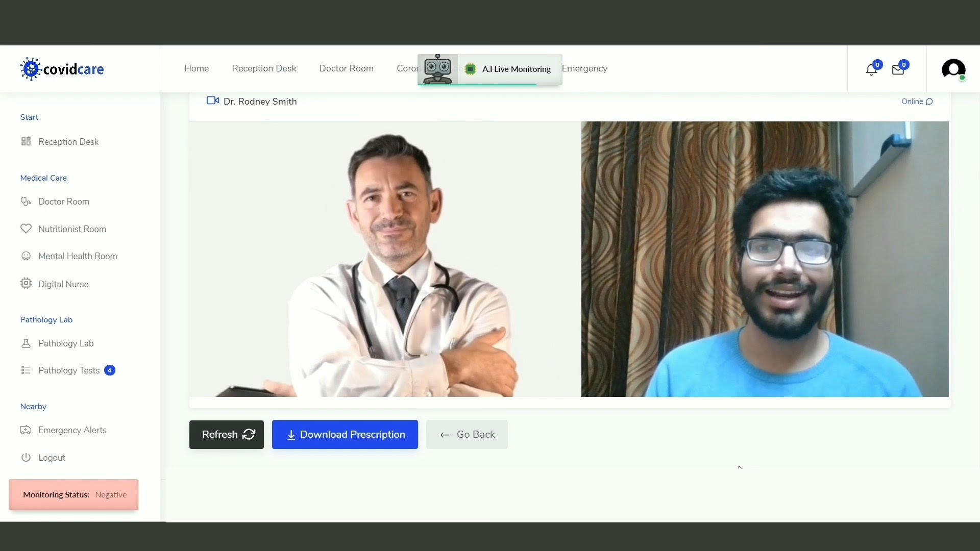Open Digital Nurse in sidebar

[63, 284]
